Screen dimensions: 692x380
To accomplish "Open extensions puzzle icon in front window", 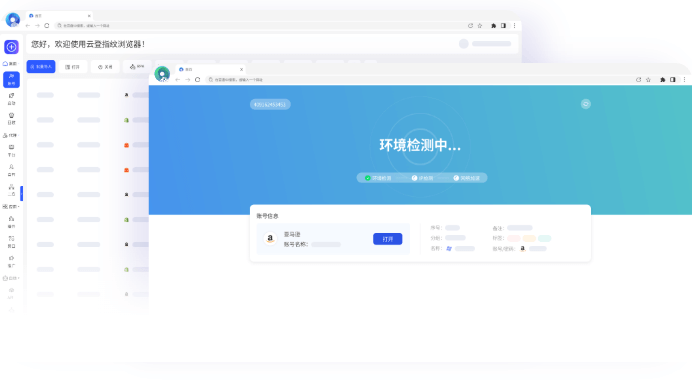I will point(662,79).
